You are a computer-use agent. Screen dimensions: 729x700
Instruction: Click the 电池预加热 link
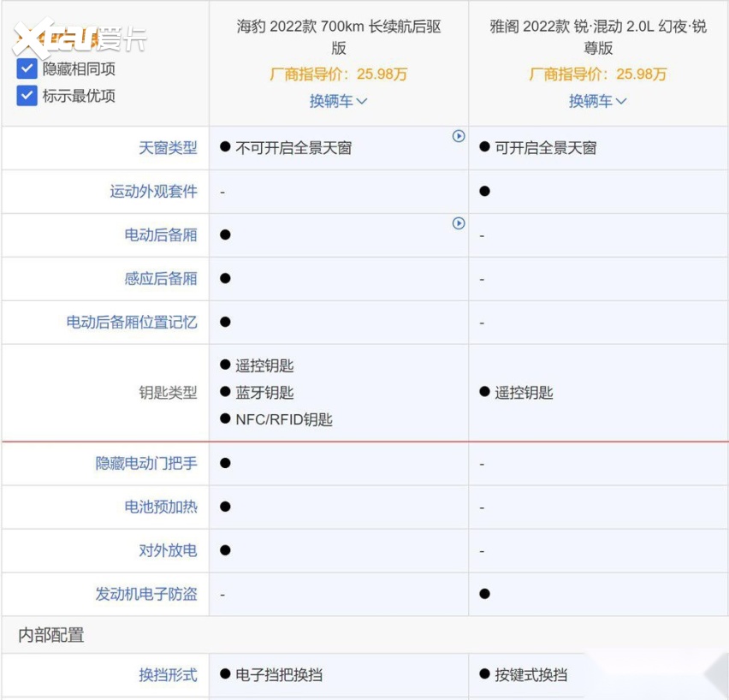[161, 507]
